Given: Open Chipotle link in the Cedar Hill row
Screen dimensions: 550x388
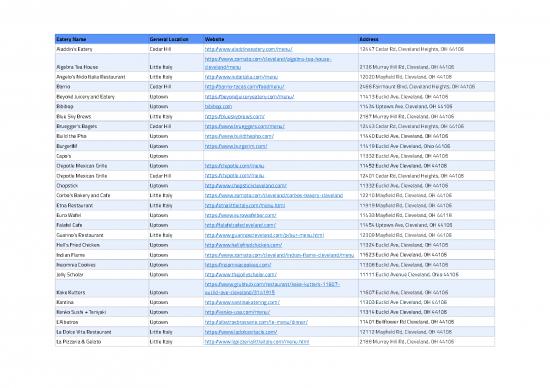Looking at the screenshot, I should 234,176.
